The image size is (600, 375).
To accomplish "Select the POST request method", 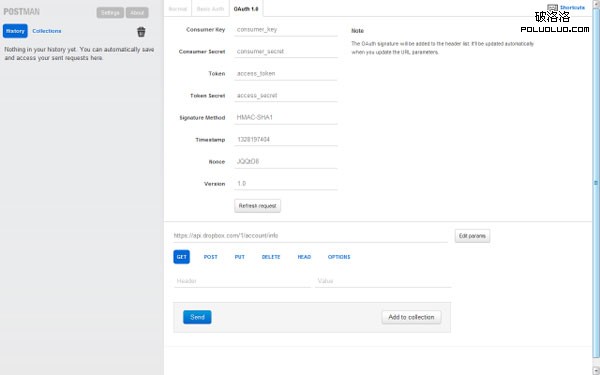I will tap(210, 257).
